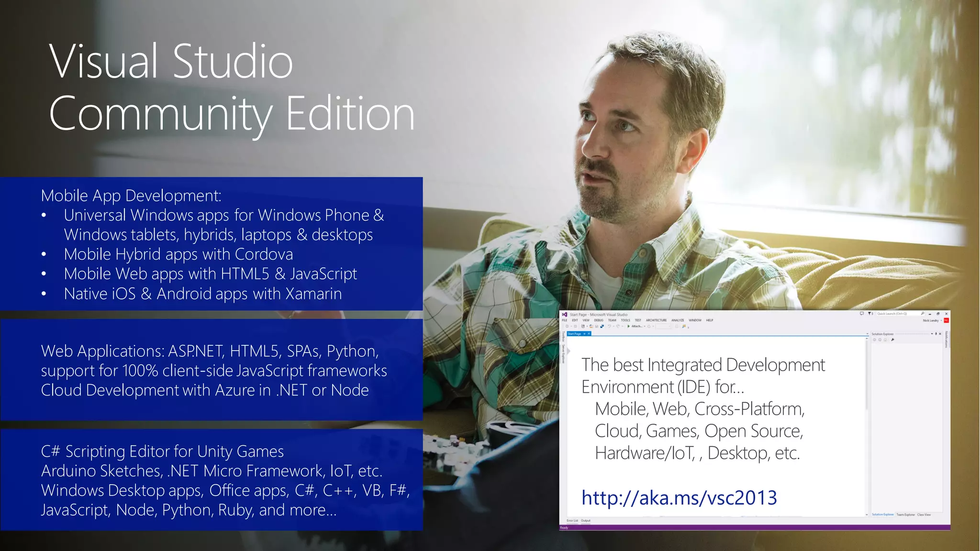
Task: Open the ANALYZE menu
Action: click(x=678, y=320)
